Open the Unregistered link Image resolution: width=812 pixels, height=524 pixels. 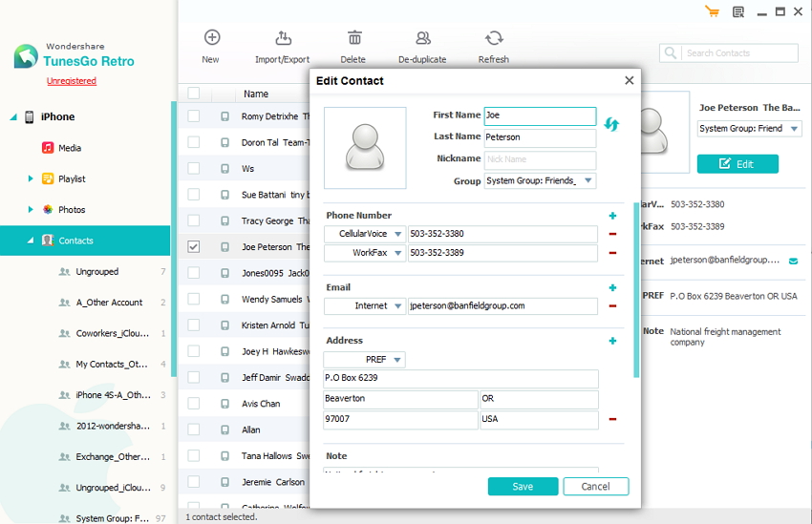coord(72,81)
